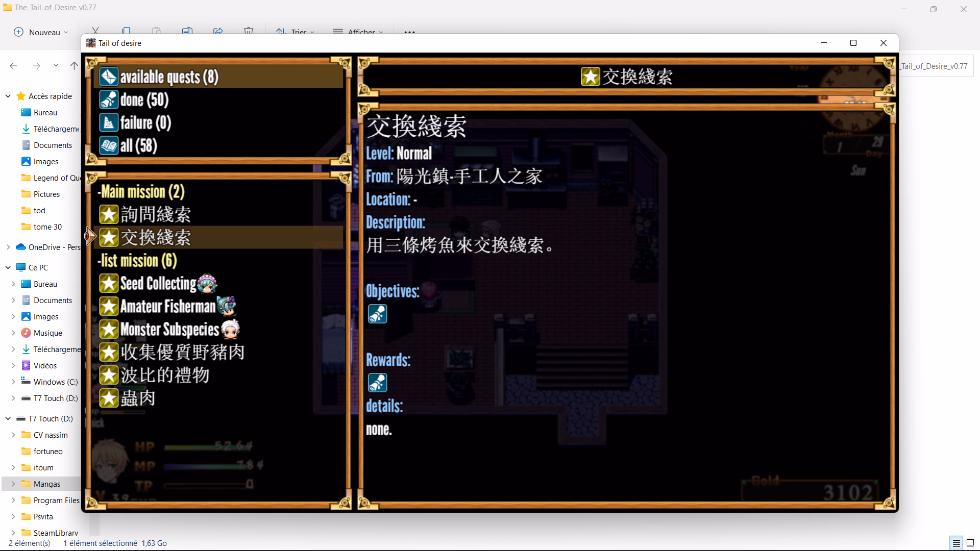Click the star icon beside Amateur Fisherman

coord(109,307)
